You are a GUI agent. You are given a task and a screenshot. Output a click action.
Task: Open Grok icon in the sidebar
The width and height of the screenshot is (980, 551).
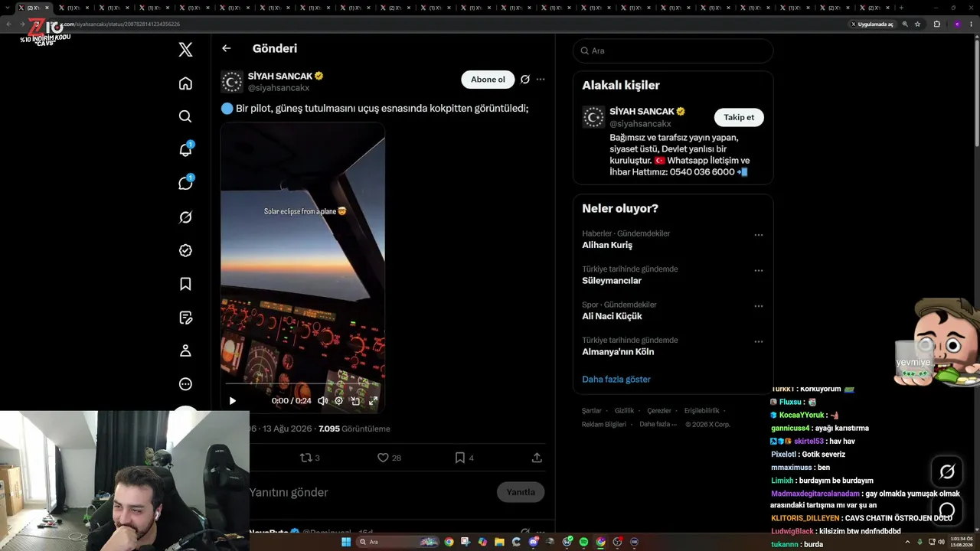185,217
